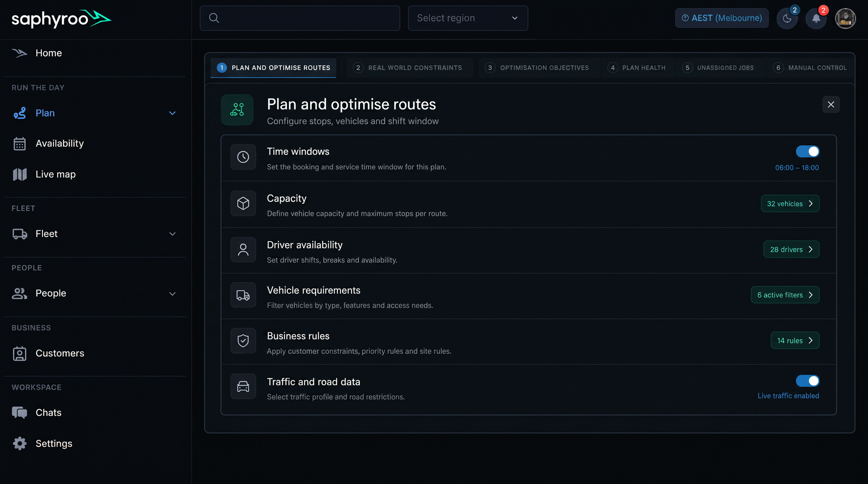
Task: Click the Business rules shield icon
Action: tap(243, 341)
